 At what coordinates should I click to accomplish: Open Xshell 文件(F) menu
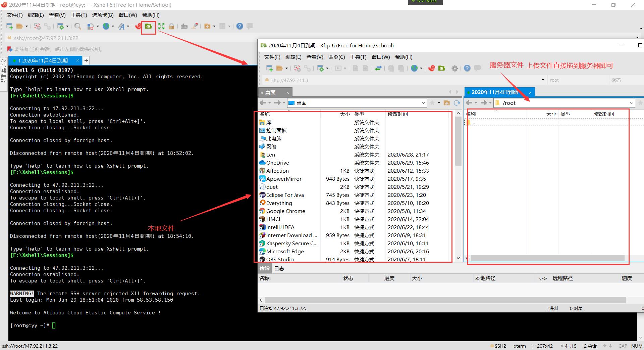tap(15, 15)
